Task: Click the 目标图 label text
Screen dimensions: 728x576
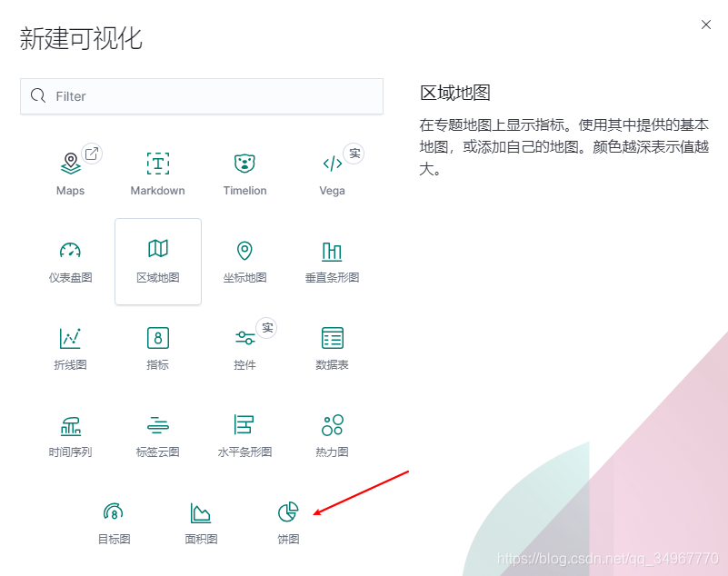Action: click(114, 539)
